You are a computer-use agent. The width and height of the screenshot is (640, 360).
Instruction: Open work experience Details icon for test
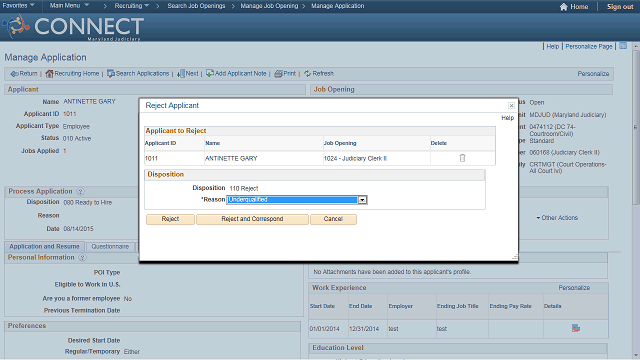pos(576,328)
